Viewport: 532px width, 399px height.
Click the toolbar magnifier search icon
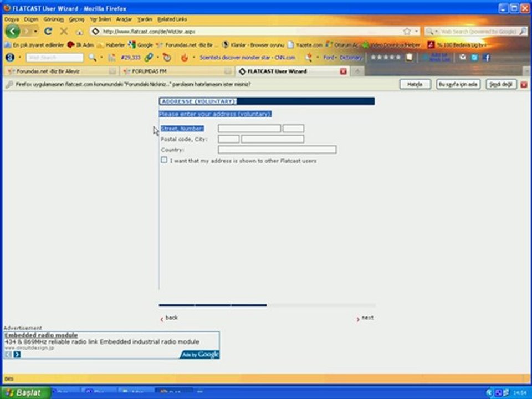[x=93, y=57]
